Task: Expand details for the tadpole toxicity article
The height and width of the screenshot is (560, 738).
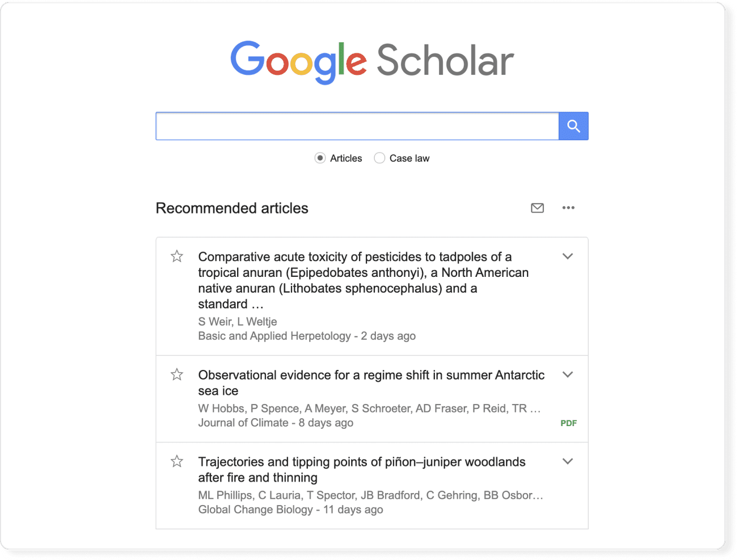Action: click(x=568, y=256)
